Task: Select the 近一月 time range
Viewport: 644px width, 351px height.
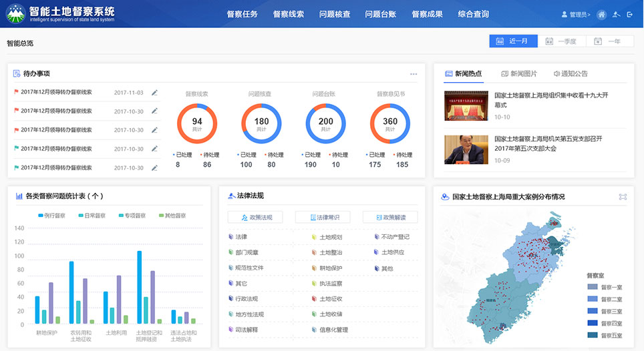Action: click(x=513, y=41)
